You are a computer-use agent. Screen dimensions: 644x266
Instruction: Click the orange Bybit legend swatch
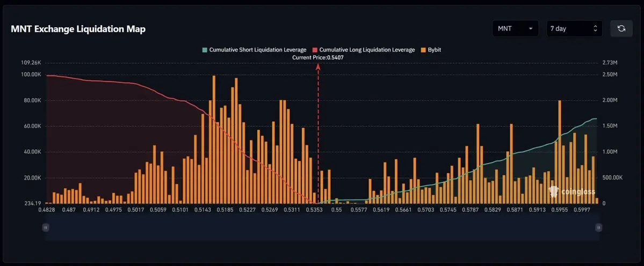coord(423,50)
